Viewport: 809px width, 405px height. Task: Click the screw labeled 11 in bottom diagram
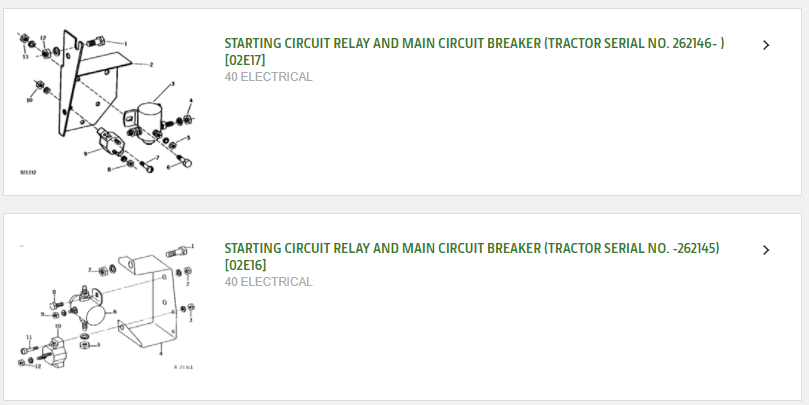click(29, 350)
